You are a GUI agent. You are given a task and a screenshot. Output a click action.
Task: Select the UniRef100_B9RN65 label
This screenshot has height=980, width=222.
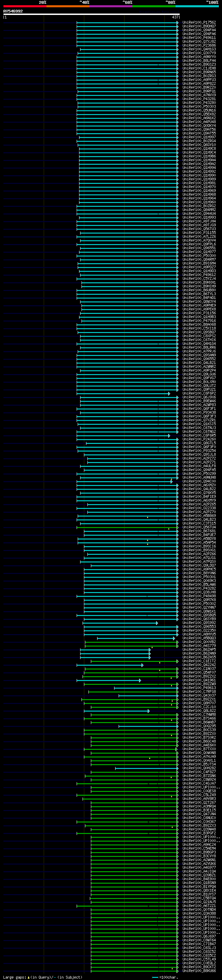tap(199, 72)
